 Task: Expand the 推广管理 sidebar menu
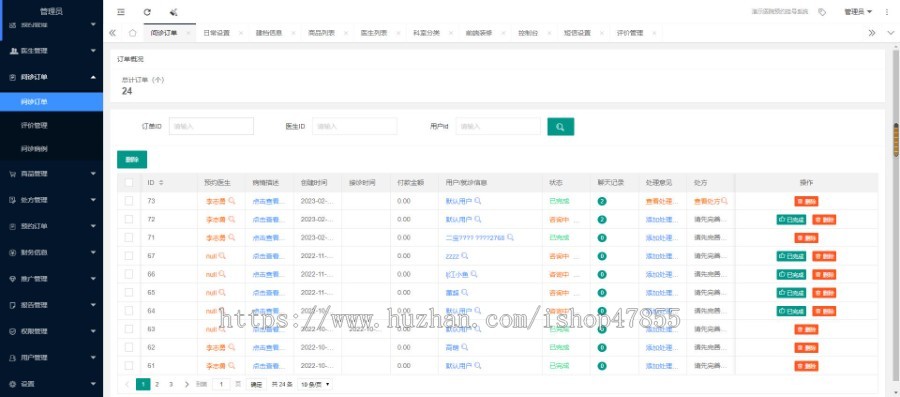click(52, 279)
